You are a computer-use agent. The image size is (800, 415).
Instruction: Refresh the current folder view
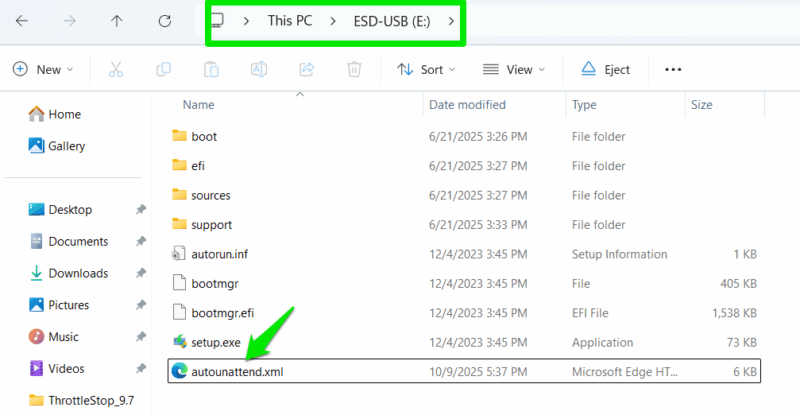tap(164, 21)
